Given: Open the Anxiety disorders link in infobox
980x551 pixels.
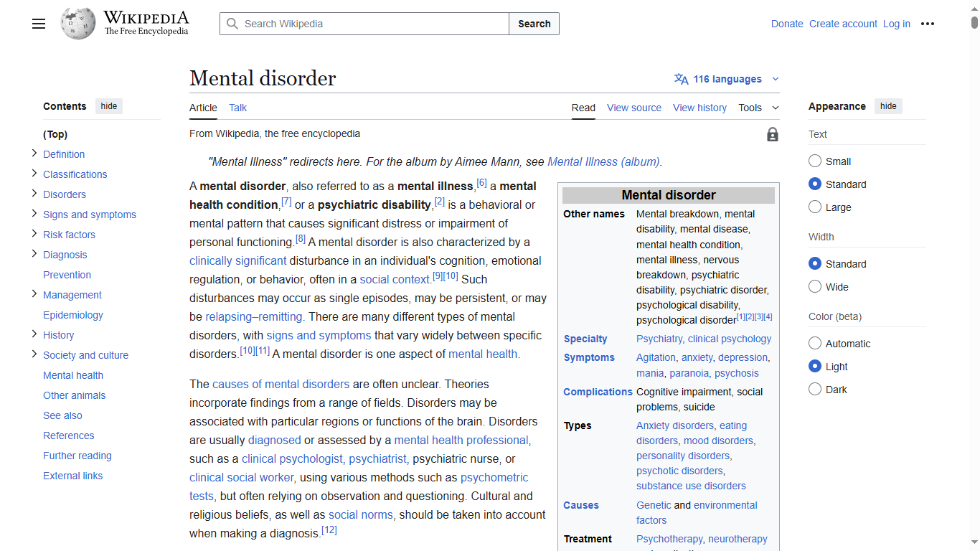Looking at the screenshot, I should [x=675, y=425].
